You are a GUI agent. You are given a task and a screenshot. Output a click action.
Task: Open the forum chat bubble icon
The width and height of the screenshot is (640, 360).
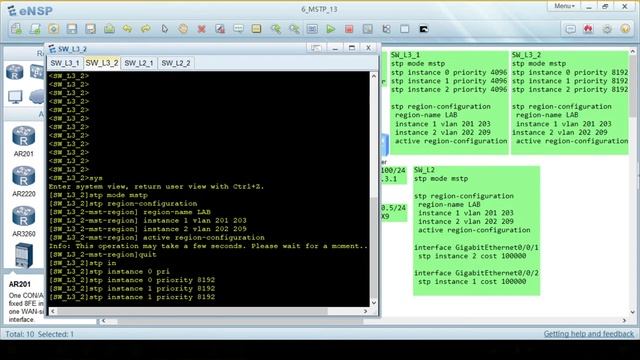[x=570, y=29]
